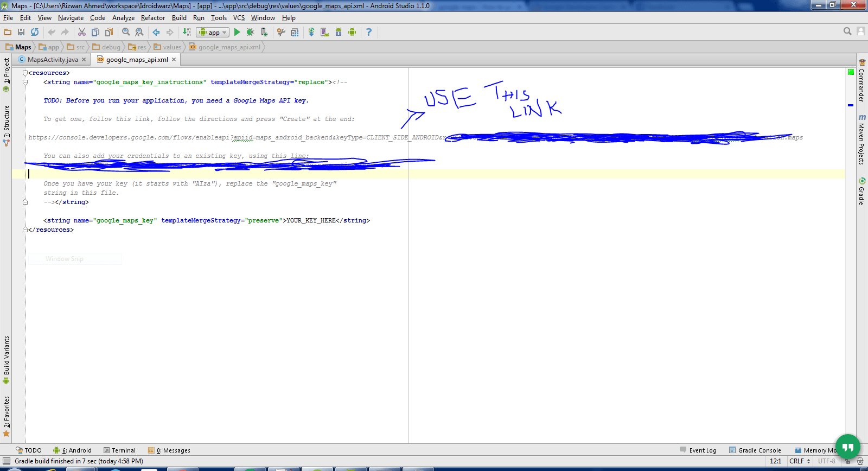Open the Terminal tool window

point(119,450)
